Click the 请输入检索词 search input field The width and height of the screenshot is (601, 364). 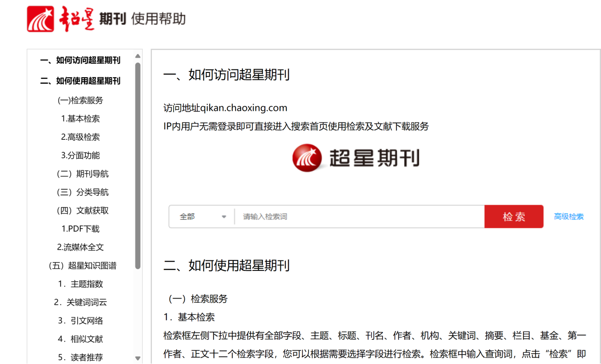(x=359, y=217)
